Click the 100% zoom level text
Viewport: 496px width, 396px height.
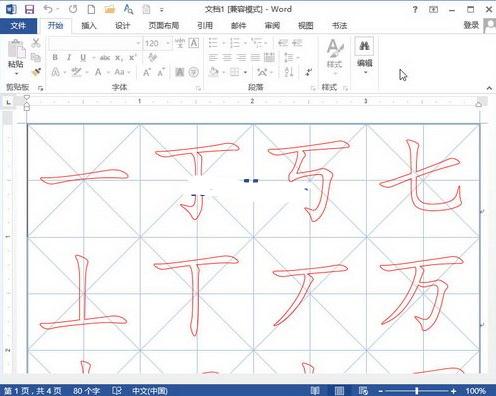(476, 391)
